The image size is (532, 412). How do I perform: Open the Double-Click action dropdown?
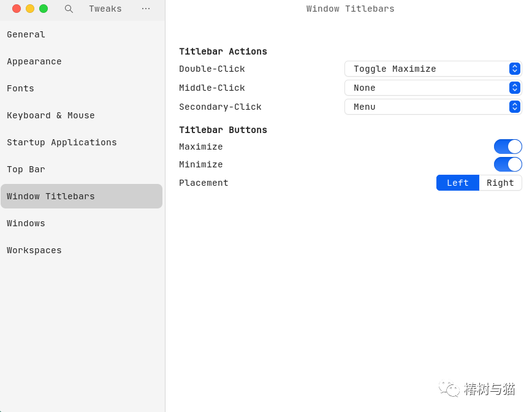pos(433,69)
